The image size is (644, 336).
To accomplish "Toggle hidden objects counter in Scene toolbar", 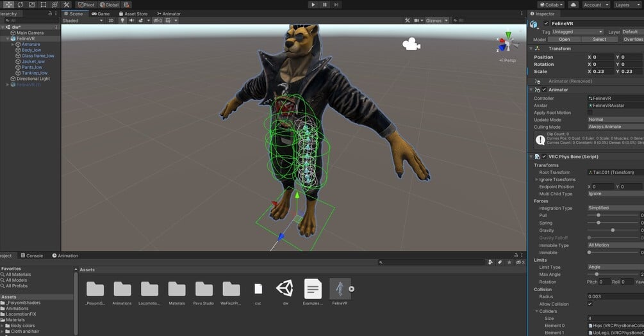I will (158, 20).
